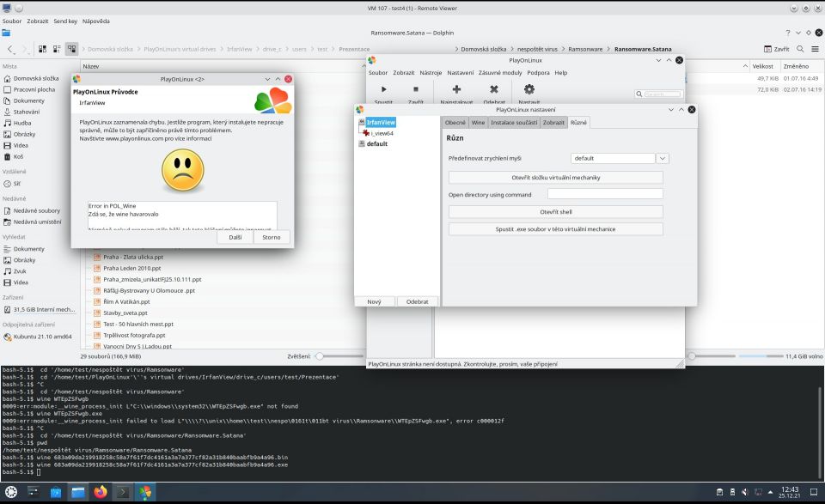The image size is (825, 504).
Task: Go back with Dolphin's back arrow
Action: [x=10, y=49]
